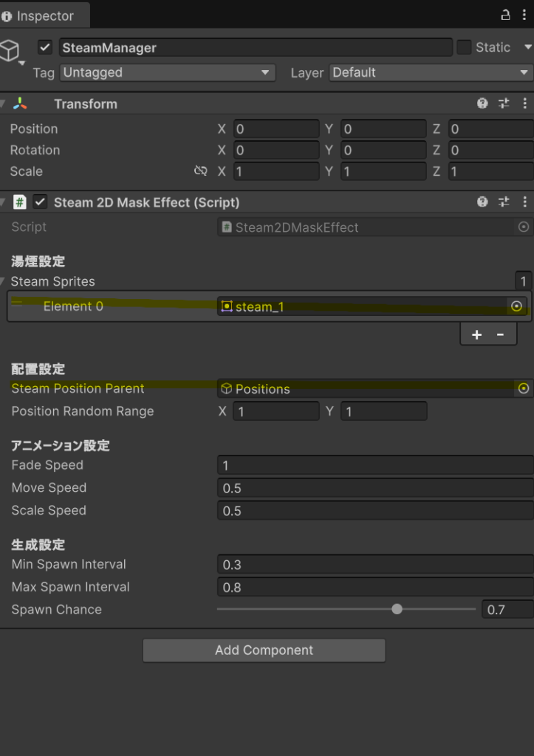This screenshot has height=756, width=534.
Task: Open Transform component help reference
Action: tap(482, 104)
